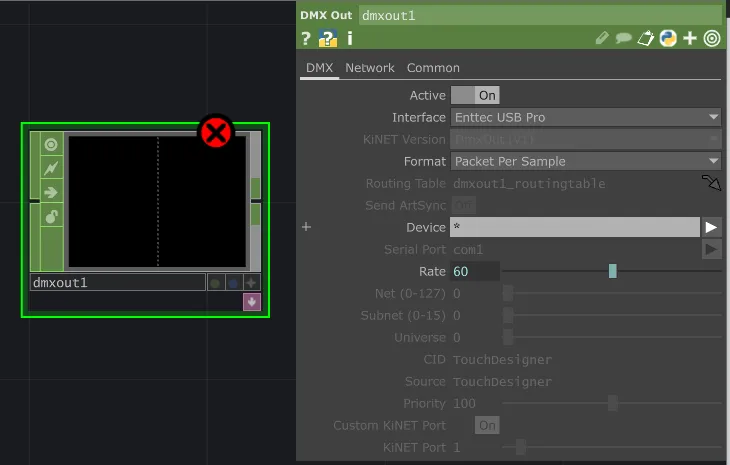Select the DMX tab

pos(319,68)
